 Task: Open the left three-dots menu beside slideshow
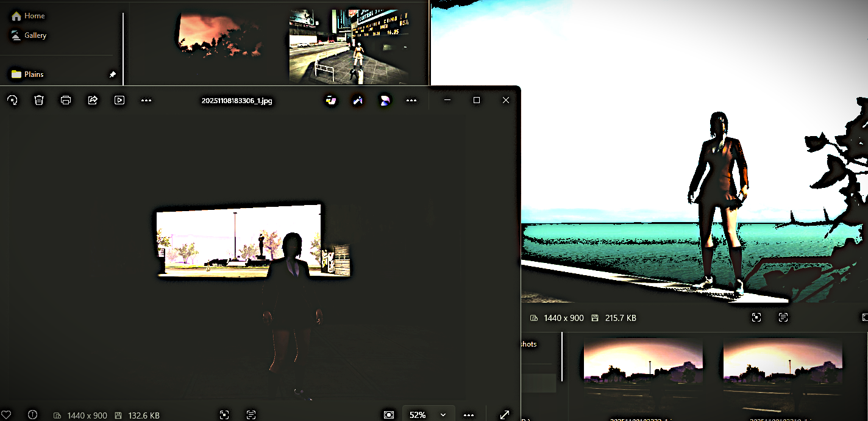(x=146, y=101)
